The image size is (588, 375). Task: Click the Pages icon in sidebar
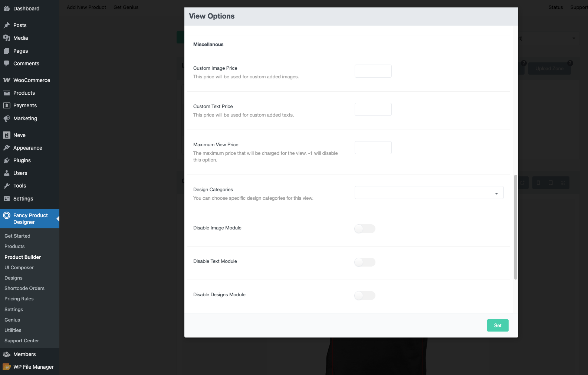pos(7,51)
